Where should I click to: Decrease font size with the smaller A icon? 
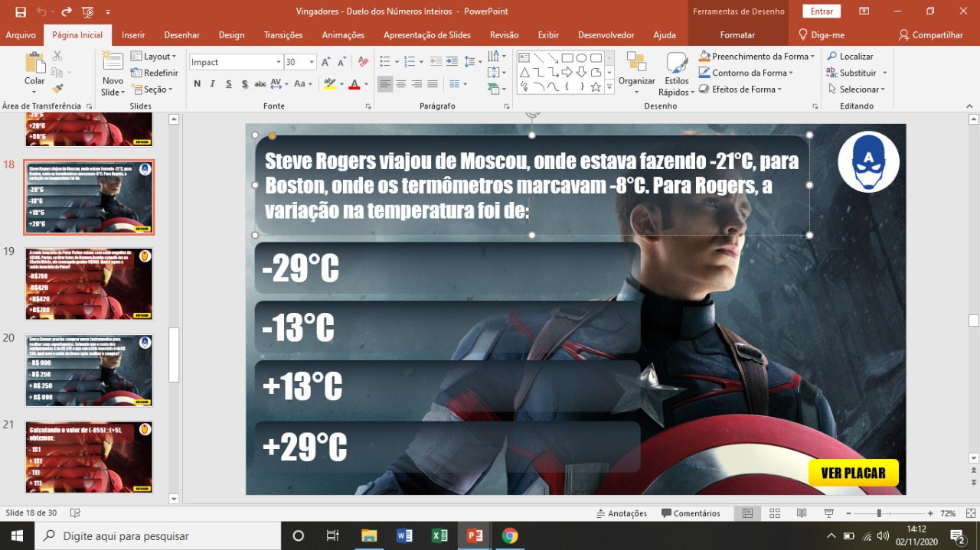342,62
